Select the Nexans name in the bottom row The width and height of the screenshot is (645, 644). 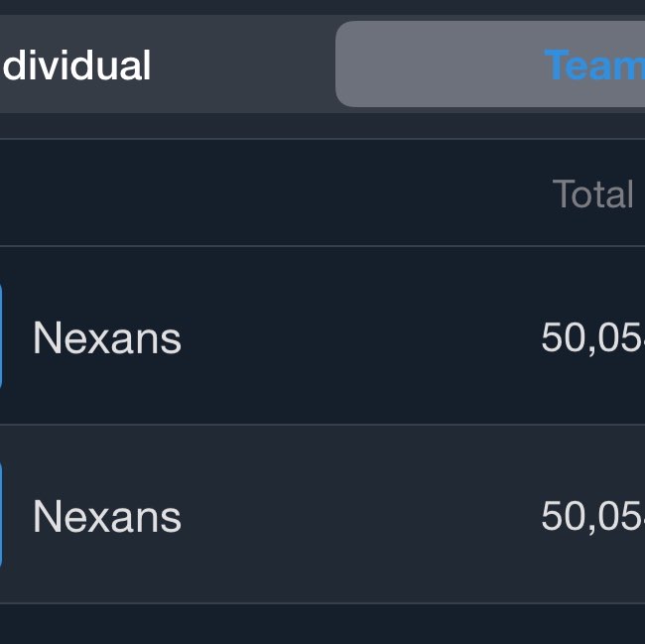(x=107, y=517)
